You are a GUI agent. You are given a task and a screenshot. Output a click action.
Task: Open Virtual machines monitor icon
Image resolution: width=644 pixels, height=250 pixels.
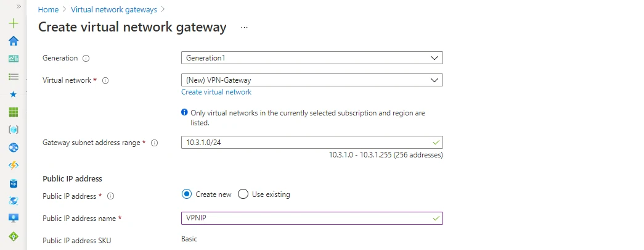click(x=13, y=219)
